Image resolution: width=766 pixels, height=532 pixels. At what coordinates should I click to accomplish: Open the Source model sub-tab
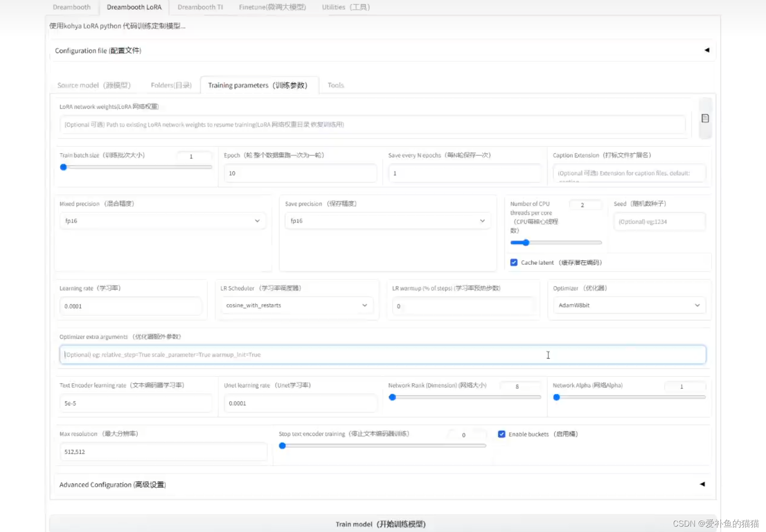point(94,85)
